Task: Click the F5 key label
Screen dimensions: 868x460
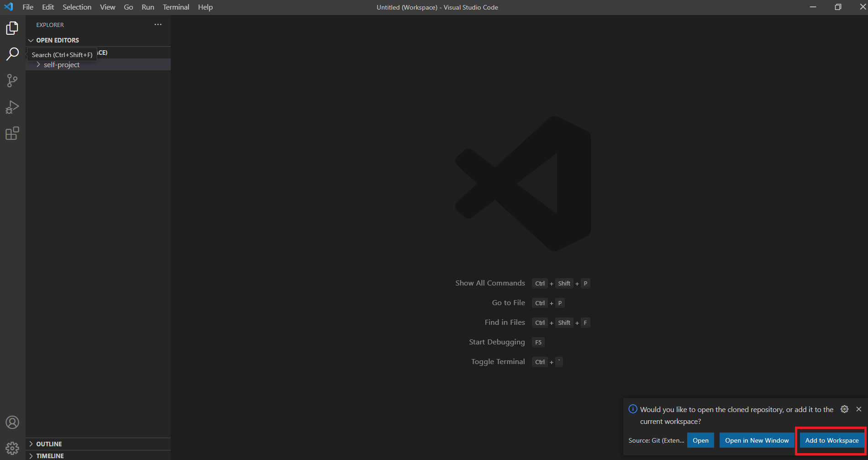Action: point(538,342)
